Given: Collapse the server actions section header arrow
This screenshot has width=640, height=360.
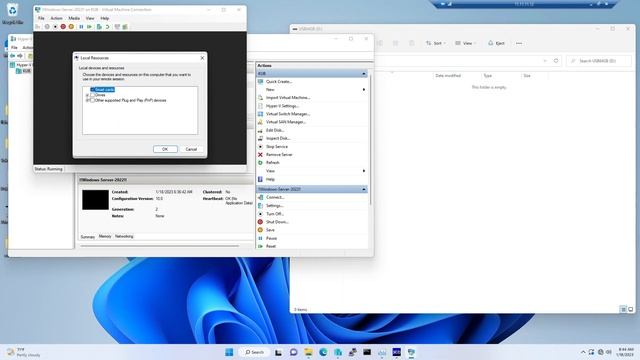Looking at the screenshot, I should (x=364, y=73).
